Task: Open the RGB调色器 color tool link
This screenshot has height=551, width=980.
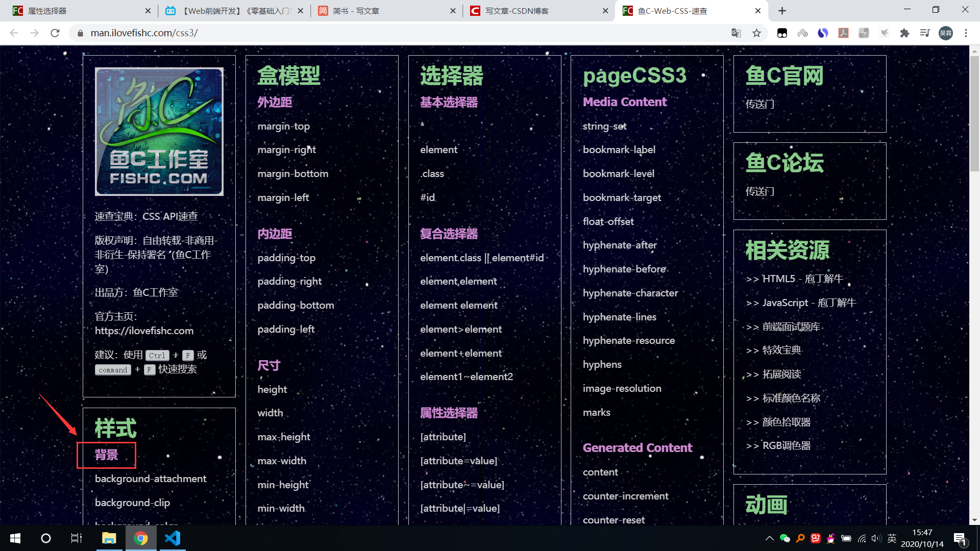Action: (786, 445)
